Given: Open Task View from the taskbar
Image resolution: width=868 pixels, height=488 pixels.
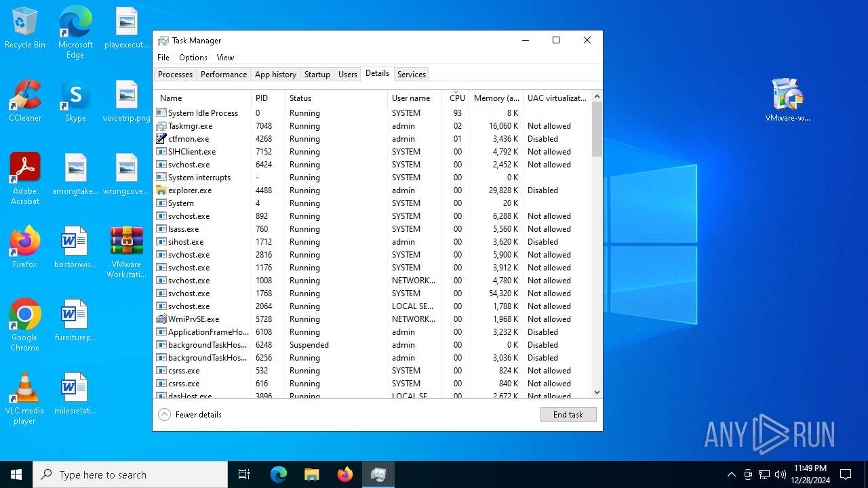Looking at the screenshot, I should (x=244, y=474).
